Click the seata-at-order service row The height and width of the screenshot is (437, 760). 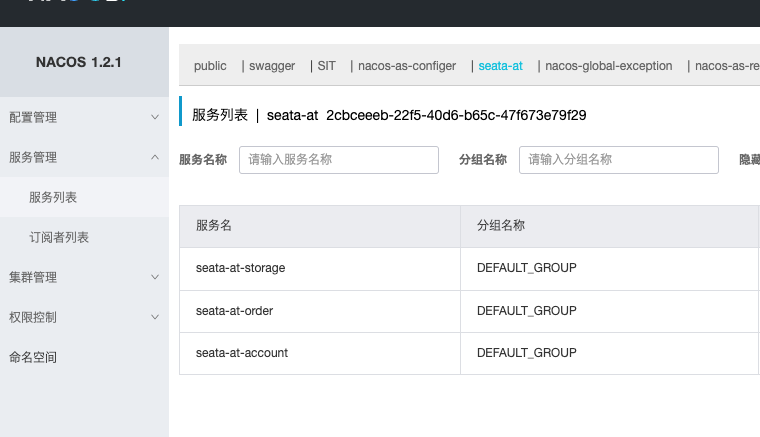pyautogui.click(x=235, y=311)
